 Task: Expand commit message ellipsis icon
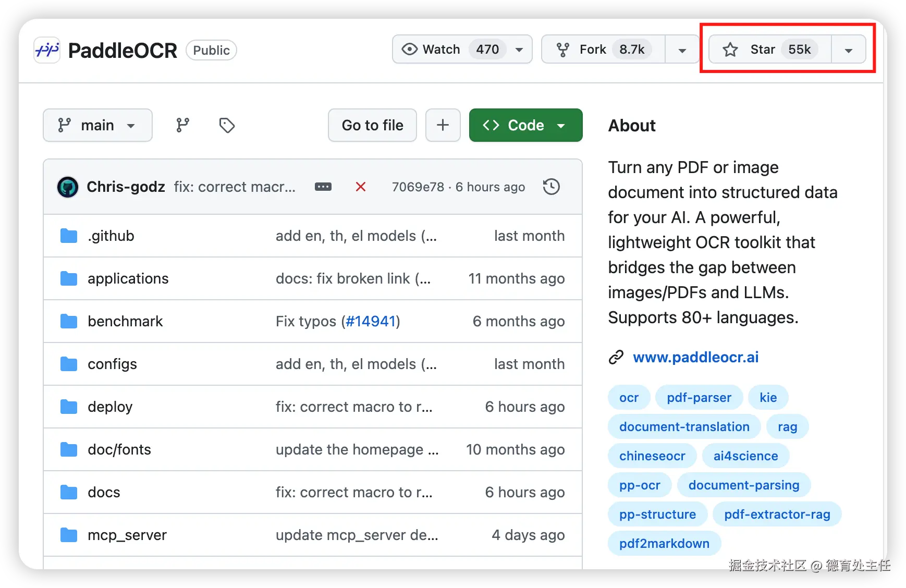tap(323, 187)
